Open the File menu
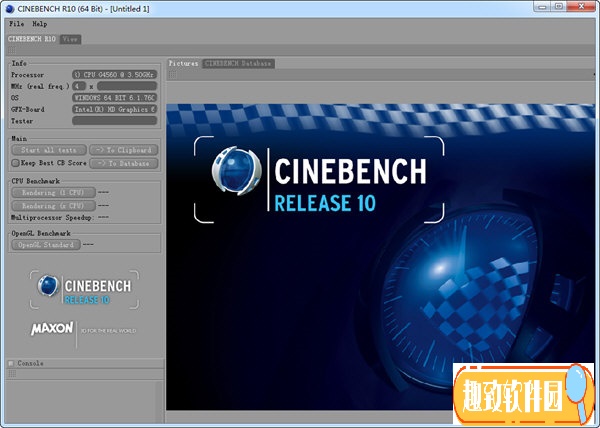This screenshot has width=600, height=428. 16,24
